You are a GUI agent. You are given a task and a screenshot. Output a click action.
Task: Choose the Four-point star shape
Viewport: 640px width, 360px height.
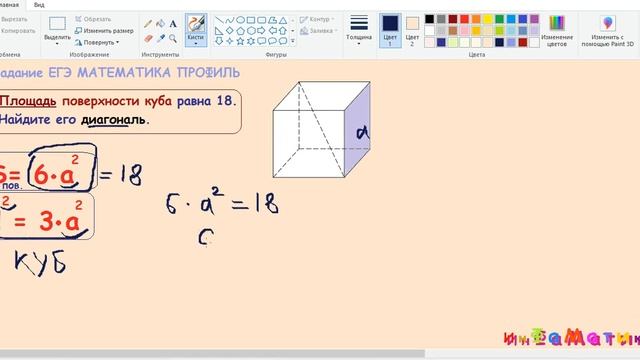(x=230, y=41)
